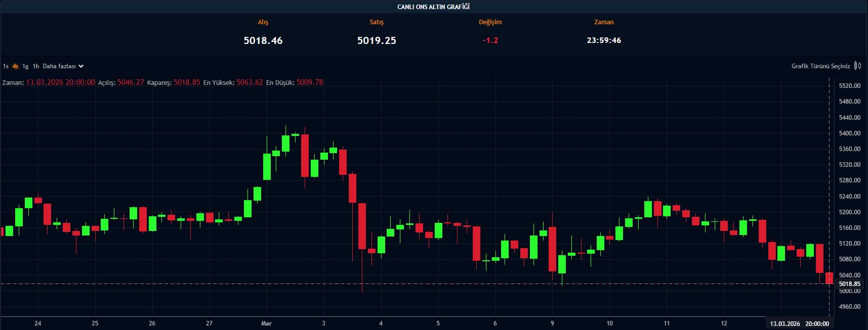Screen dimensions: 868x330
Task: Open 'Grafik Türünü Seçiniz' chart type selector
Action: (820, 66)
